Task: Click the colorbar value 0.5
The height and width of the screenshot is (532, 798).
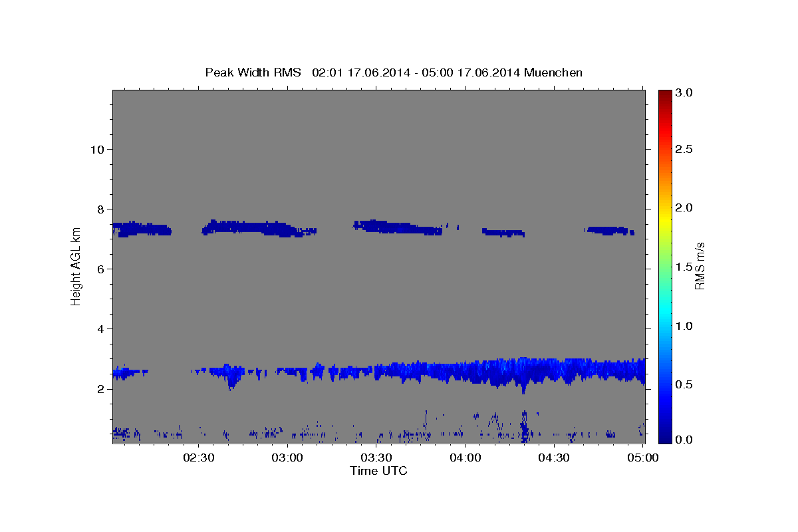Action: tap(684, 384)
